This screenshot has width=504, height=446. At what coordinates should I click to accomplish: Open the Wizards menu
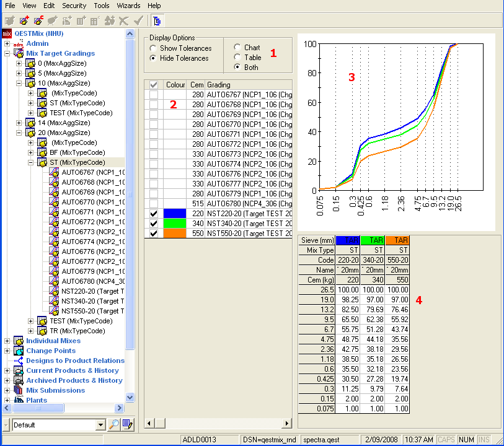point(128,6)
